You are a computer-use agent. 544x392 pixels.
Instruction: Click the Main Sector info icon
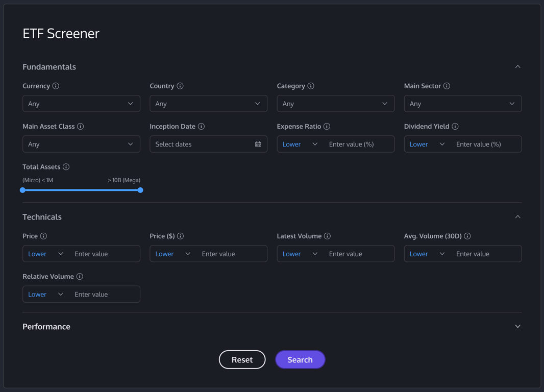pyautogui.click(x=447, y=86)
